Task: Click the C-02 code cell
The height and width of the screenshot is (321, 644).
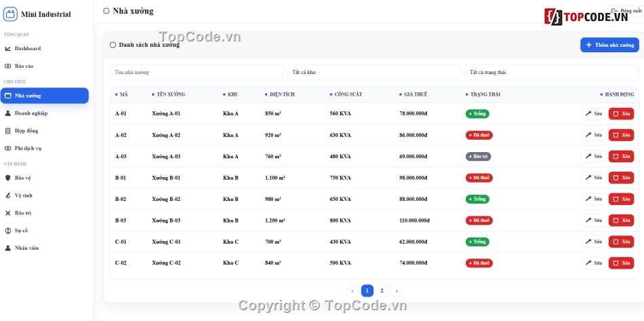Action: pos(121,263)
